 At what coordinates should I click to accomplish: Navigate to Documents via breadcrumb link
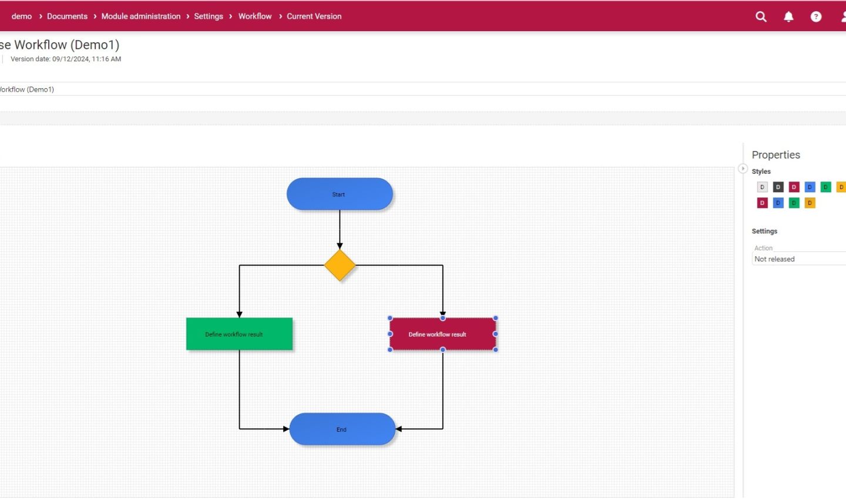pyautogui.click(x=67, y=16)
